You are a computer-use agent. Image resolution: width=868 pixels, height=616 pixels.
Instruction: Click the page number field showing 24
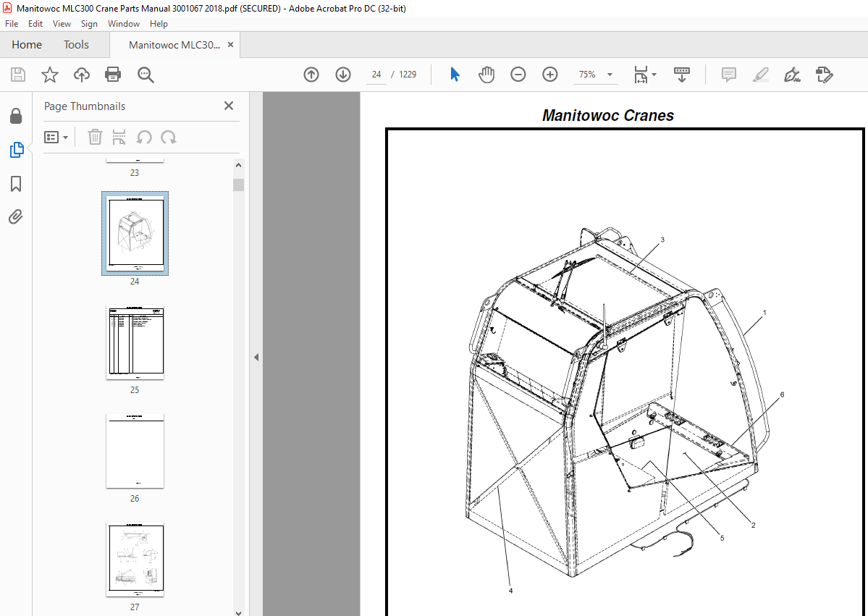pos(376,75)
